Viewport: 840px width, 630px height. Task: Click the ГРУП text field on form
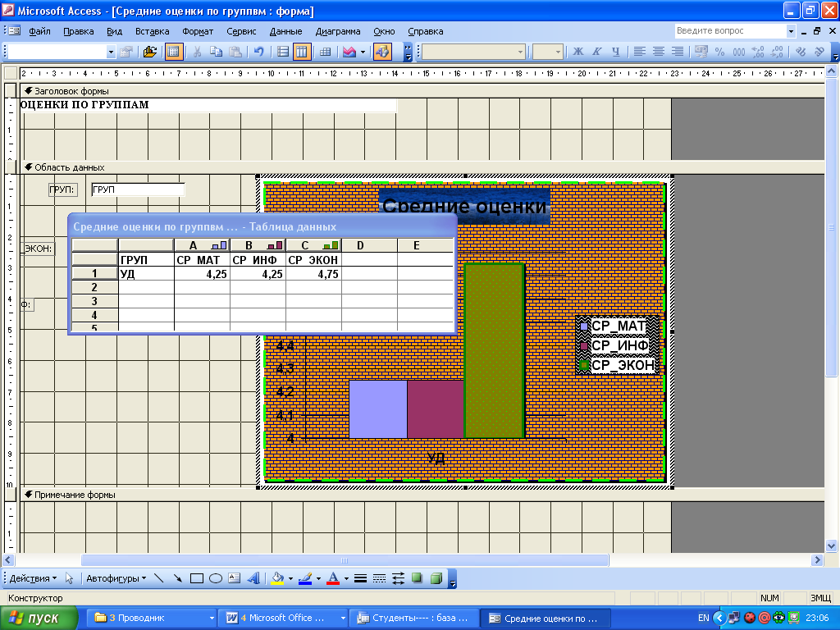[138, 189]
